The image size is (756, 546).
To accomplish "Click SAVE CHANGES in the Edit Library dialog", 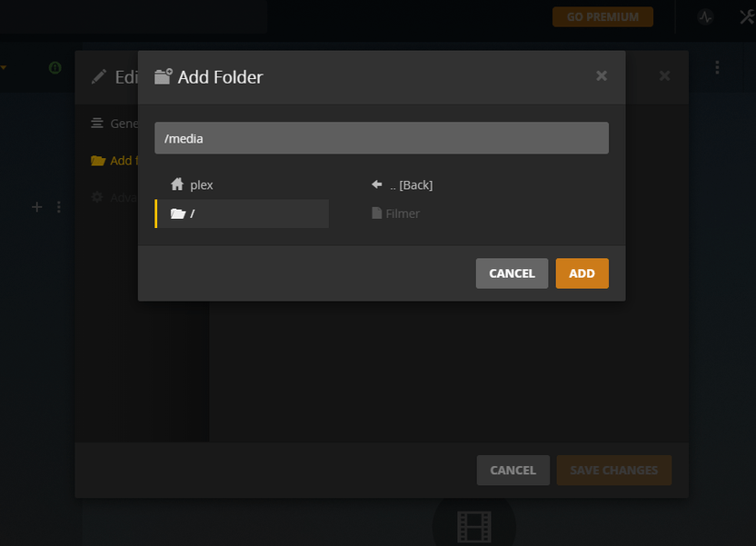I will click(613, 471).
